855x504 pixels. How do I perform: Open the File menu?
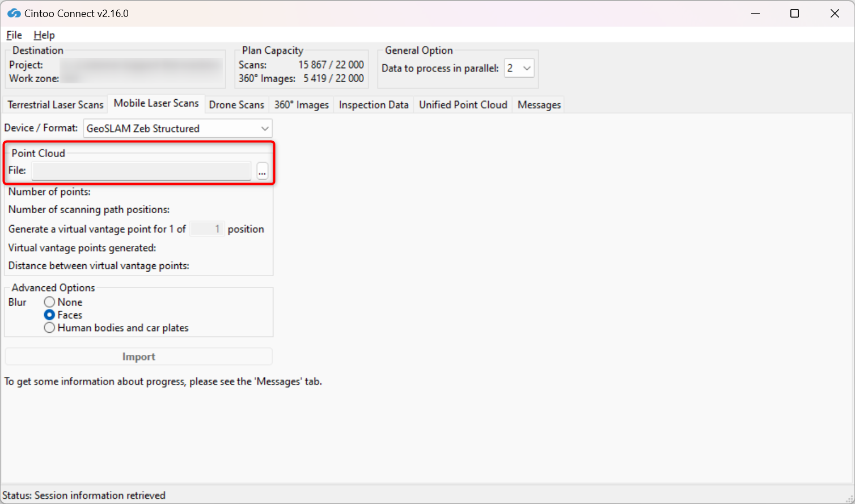tap(14, 35)
